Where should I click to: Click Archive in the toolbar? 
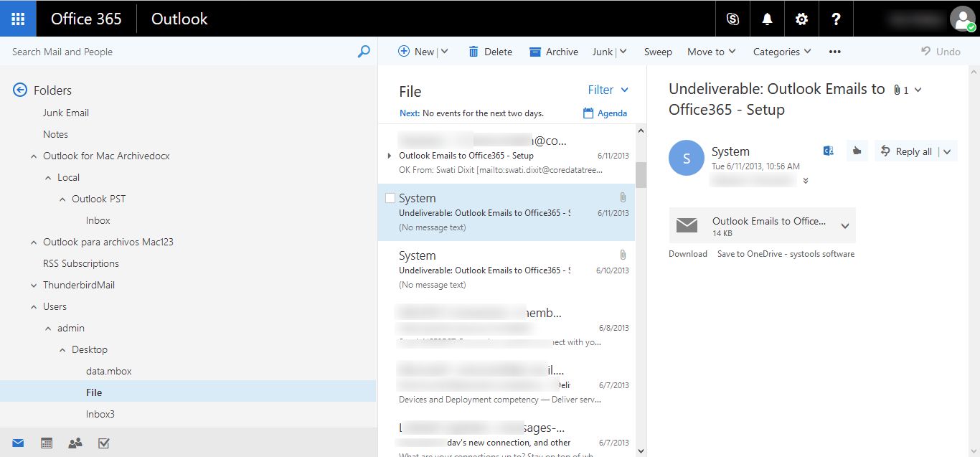coord(553,52)
